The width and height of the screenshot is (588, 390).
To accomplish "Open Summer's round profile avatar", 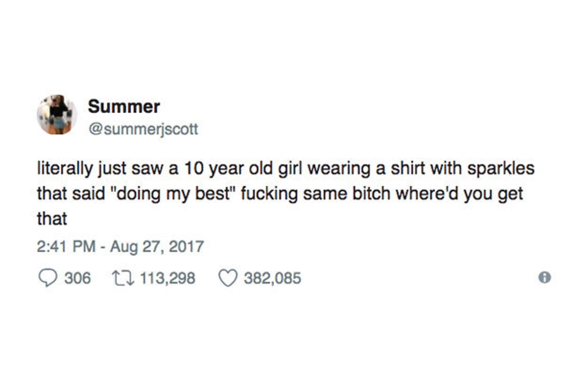I will pyautogui.click(x=57, y=115).
